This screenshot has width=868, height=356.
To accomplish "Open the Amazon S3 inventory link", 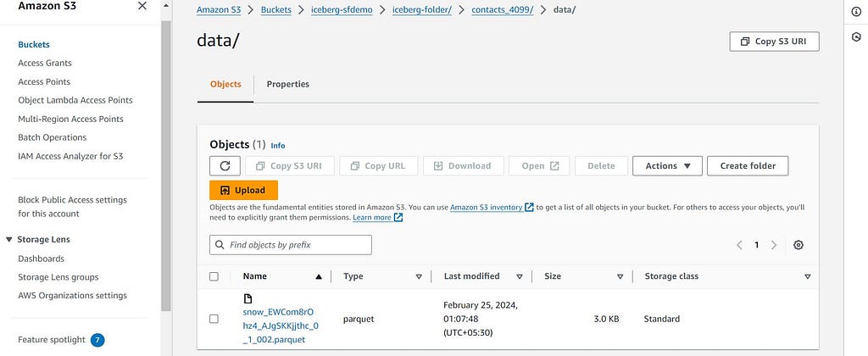I will (486, 207).
